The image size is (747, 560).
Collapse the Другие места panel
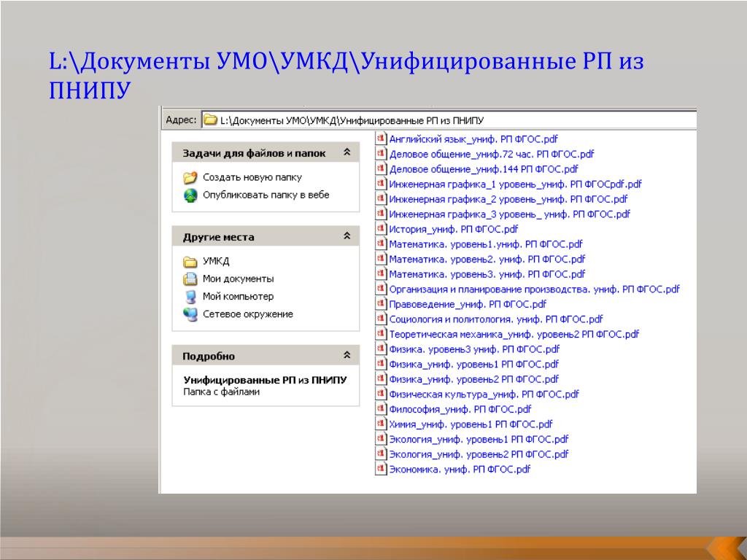pyautogui.click(x=347, y=236)
